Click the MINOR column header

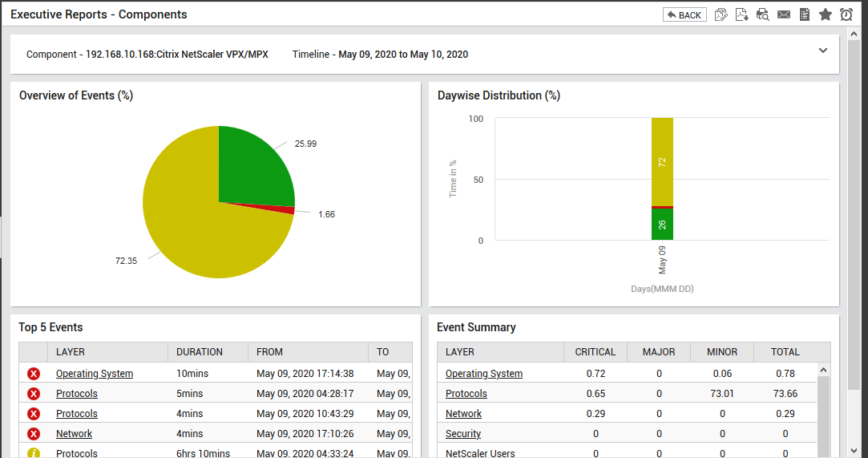pyautogui.click(x=722, y=351)
